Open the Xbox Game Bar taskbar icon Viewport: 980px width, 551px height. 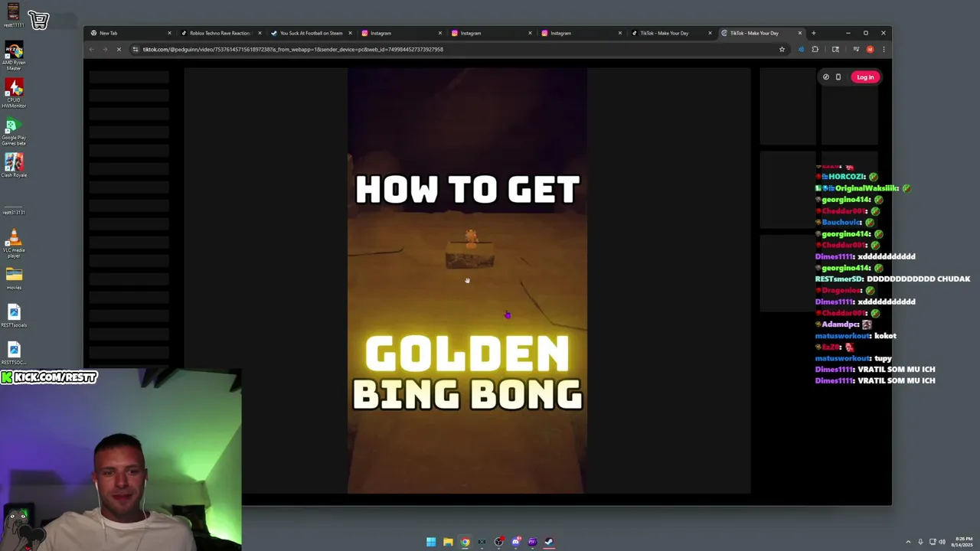coord(482,542)
